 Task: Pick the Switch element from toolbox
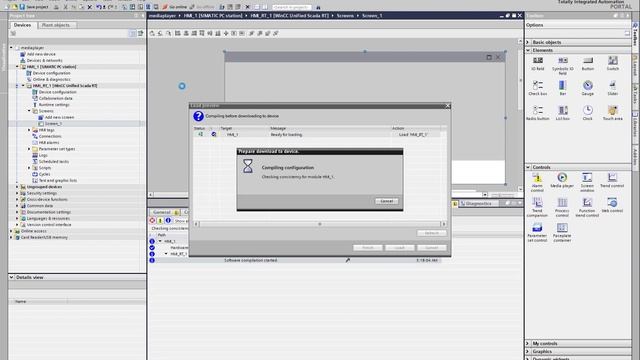click(x=613, y=64)
